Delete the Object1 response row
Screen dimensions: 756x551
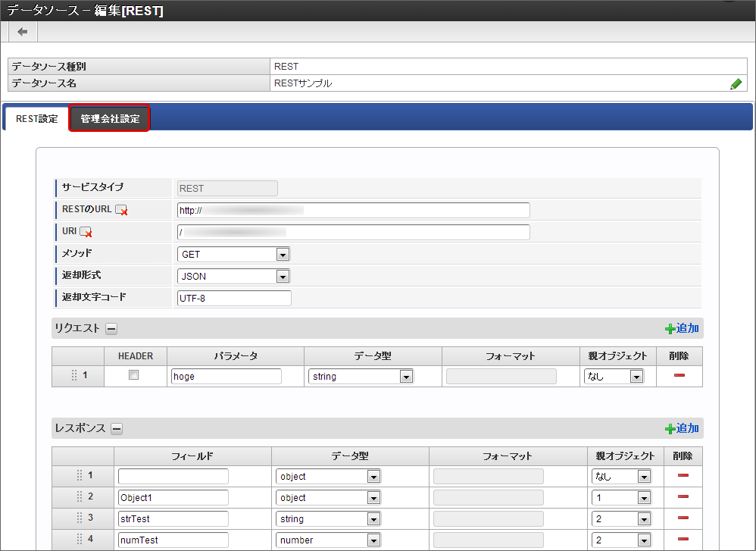pos(683,497)
